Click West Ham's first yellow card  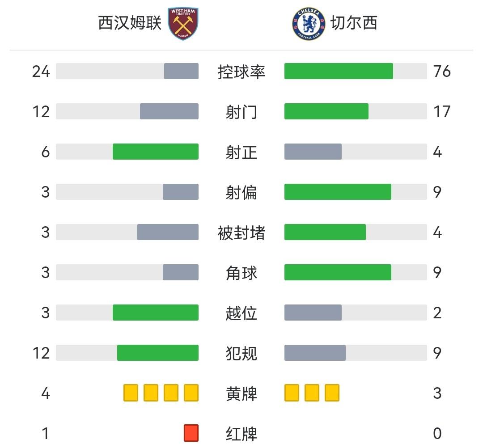[131, 393]
